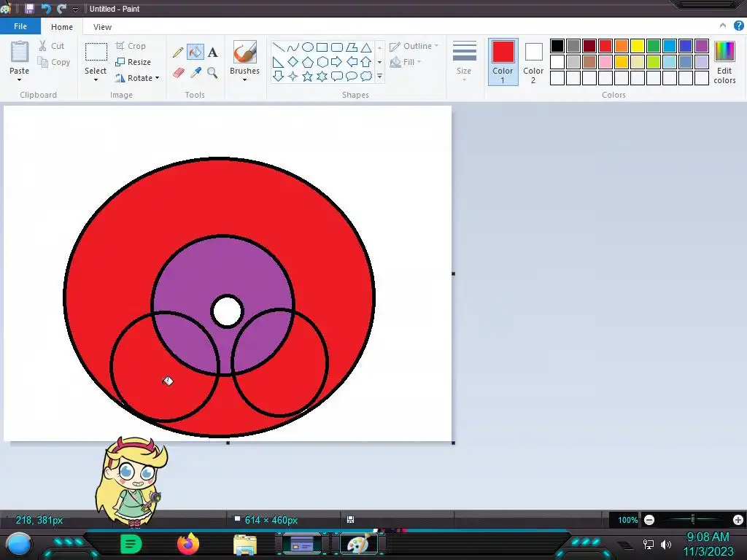This screenshot has width=747, height=560.
Task: Pick the black color swatch
Action: coord(557,46)
